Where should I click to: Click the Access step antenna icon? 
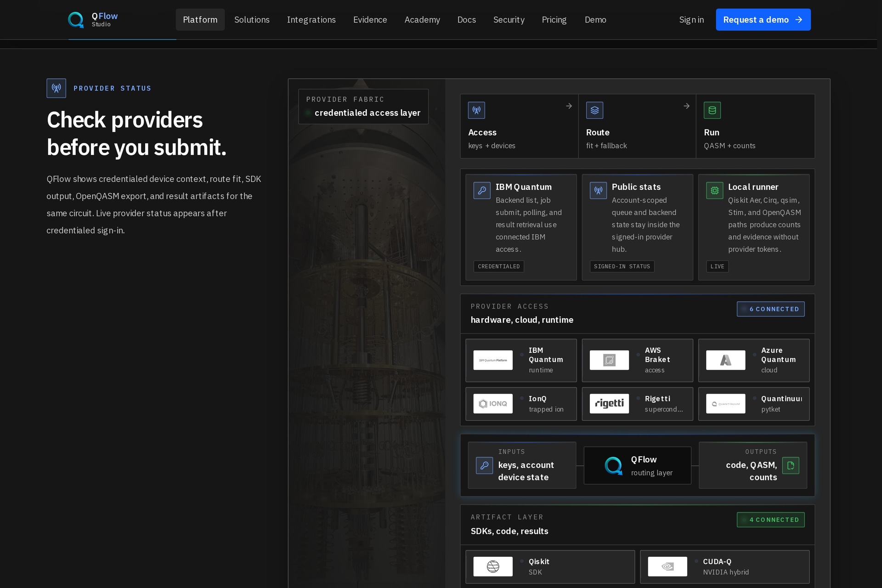click(x=476, y=110)
